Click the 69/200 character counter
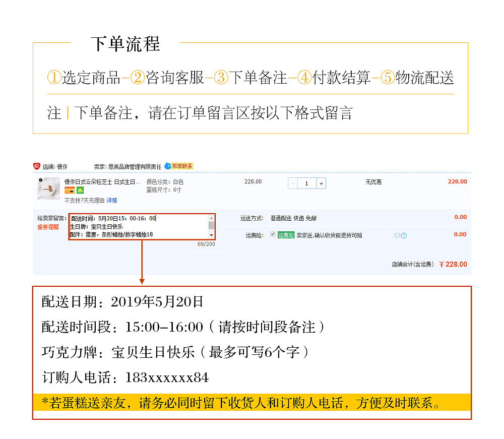The width and height of the screenshot is (504, 439). pos(206,244)
